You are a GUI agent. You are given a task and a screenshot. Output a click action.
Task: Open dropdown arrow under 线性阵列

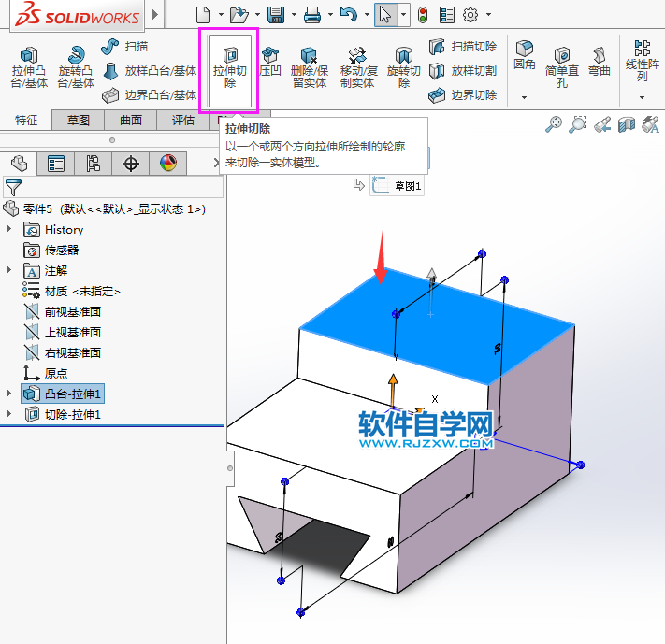[642, 97]
